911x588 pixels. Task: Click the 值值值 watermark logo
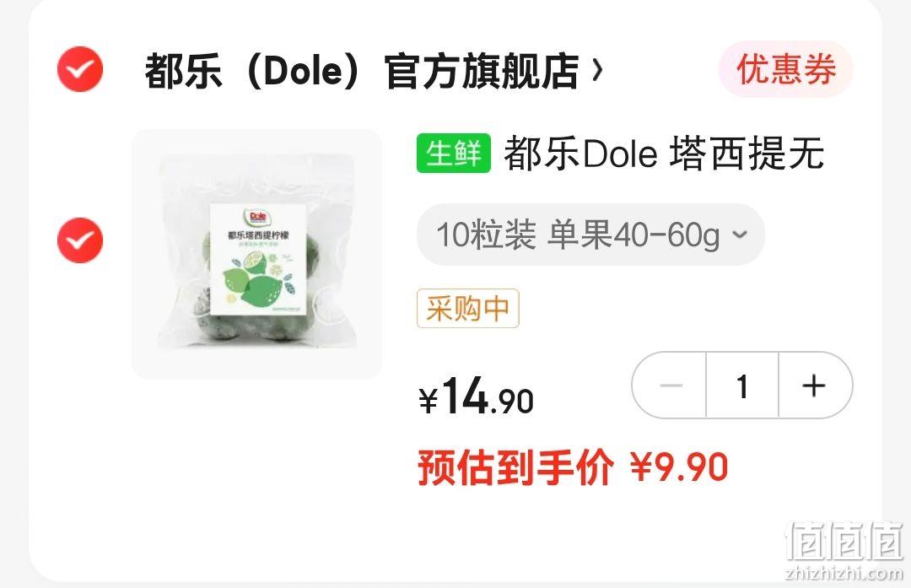coord(844,542)
